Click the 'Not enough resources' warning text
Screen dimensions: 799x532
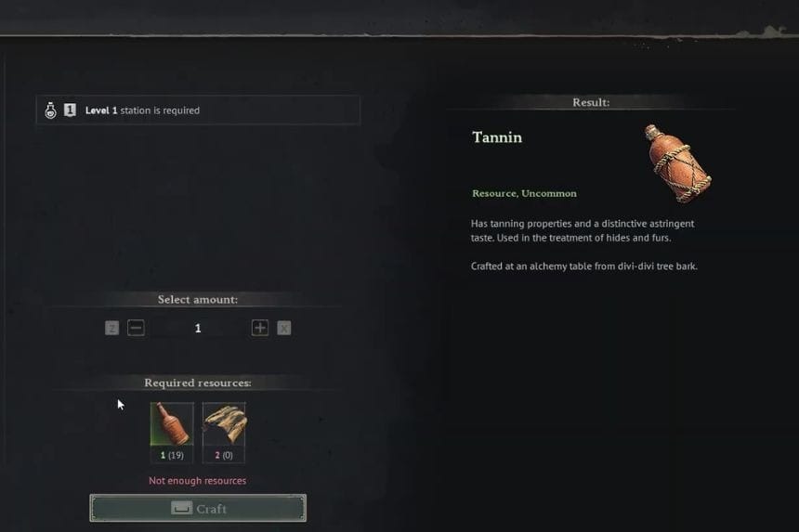(197, 481)
